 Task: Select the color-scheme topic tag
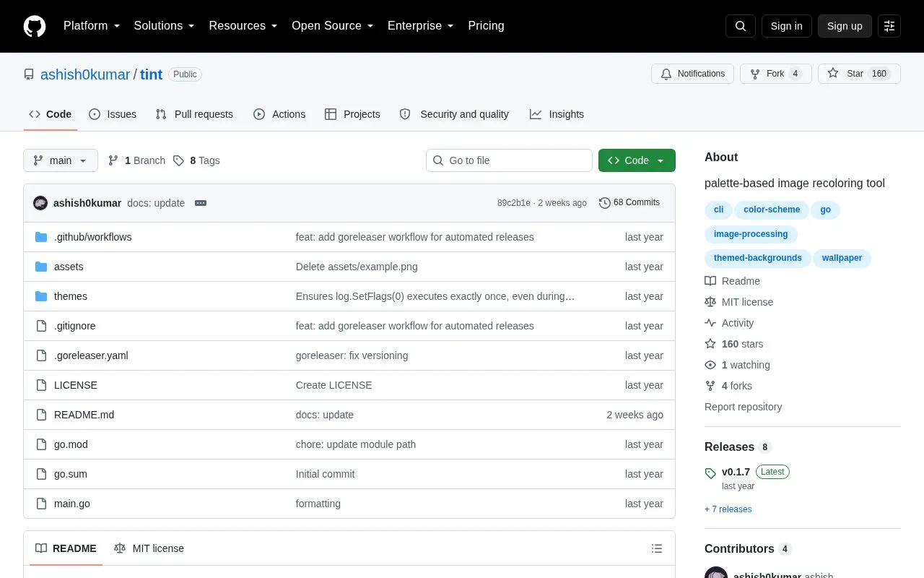[772, 210]
